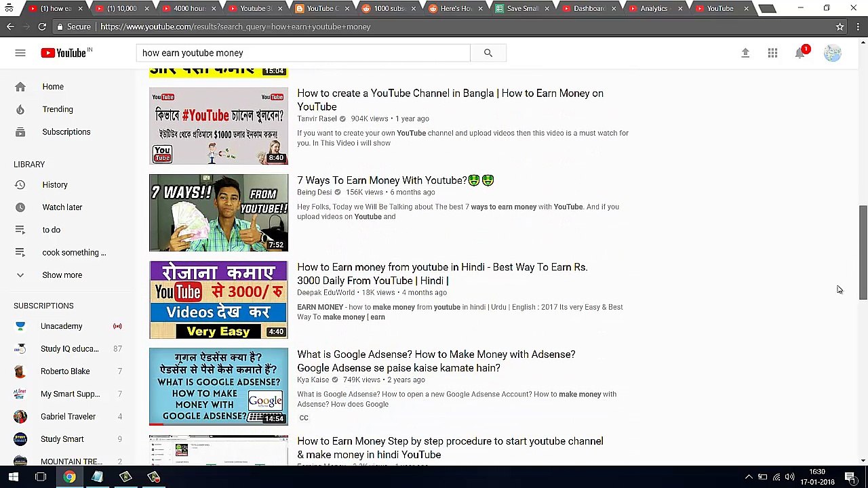The width and height of the screenshot is (868, 488).
Task: Open the Hindi 3000 rupees thumbnail (4:40)
Action: tap(218, 300)
